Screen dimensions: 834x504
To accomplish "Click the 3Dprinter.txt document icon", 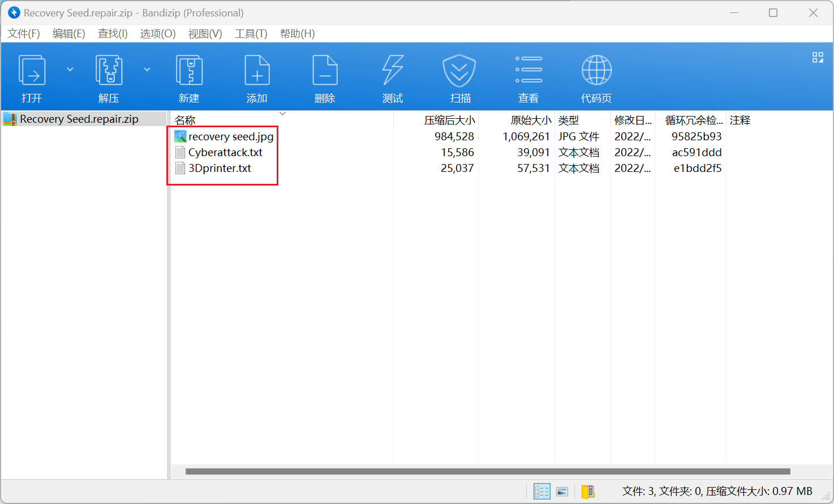I will 180,168.
